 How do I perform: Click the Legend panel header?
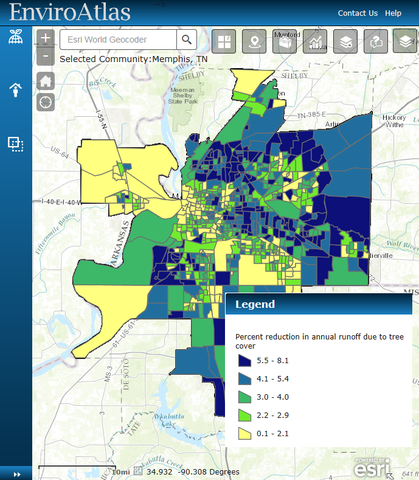(319, 304)
